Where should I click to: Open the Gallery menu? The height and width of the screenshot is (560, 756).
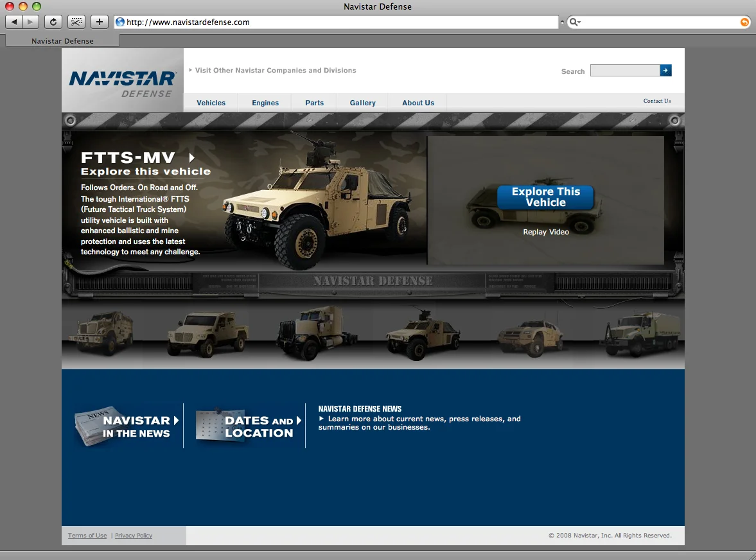pyautogui.click(x=362, y=103)
